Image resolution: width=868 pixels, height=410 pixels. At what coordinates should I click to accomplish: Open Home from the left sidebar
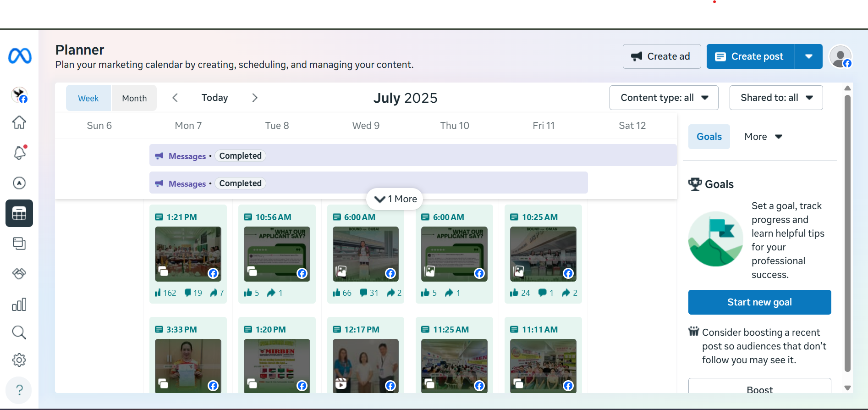click(x=19, y=122)
